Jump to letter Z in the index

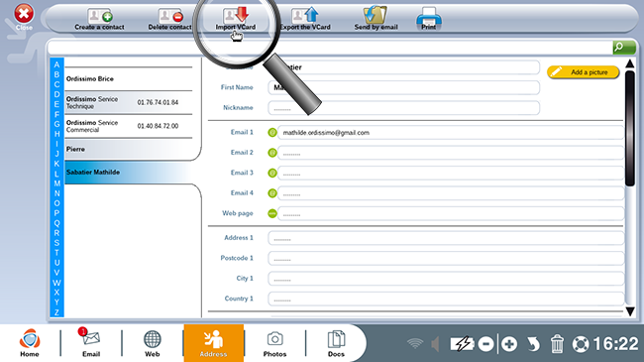pos(56,312)
